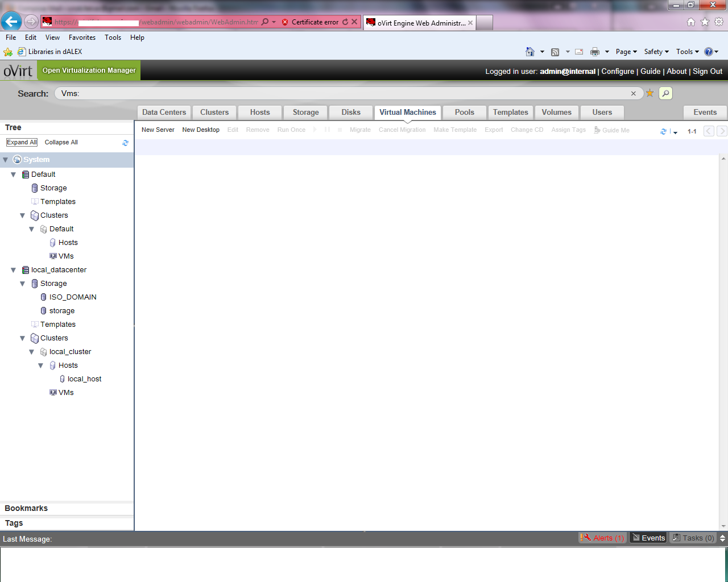This screenshot has height=582, width=728.
Task: Click the magnifier search button
Action: pyautogui.click(x=665, y=93)
